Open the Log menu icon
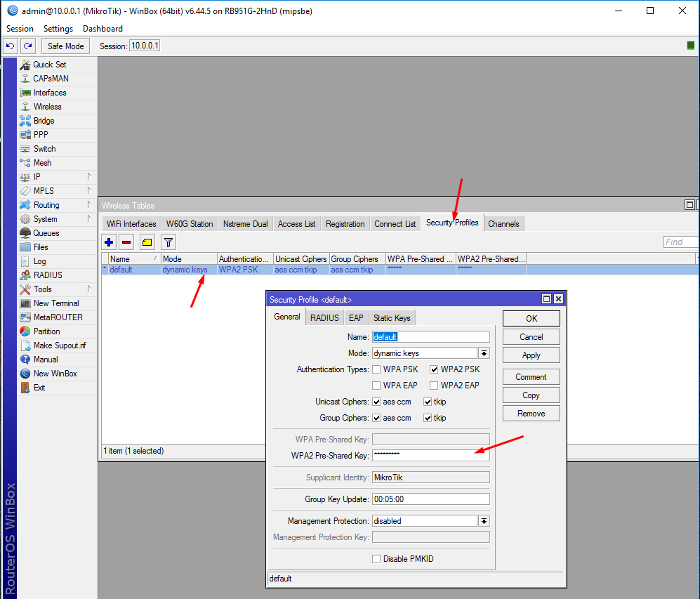Image resolution: width=700 pixels, height=599 pixels. tap(25, 261)
